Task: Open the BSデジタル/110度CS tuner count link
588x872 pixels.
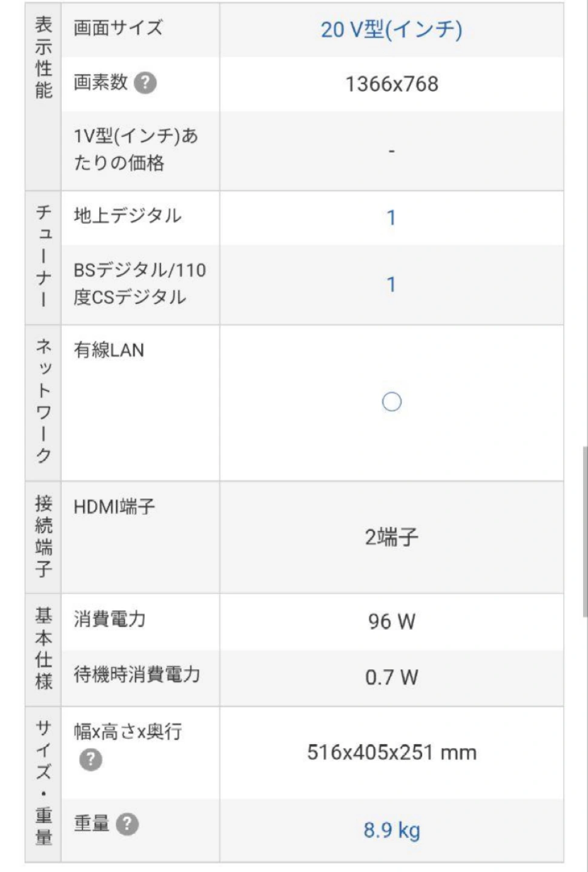Action: point(391,284)
